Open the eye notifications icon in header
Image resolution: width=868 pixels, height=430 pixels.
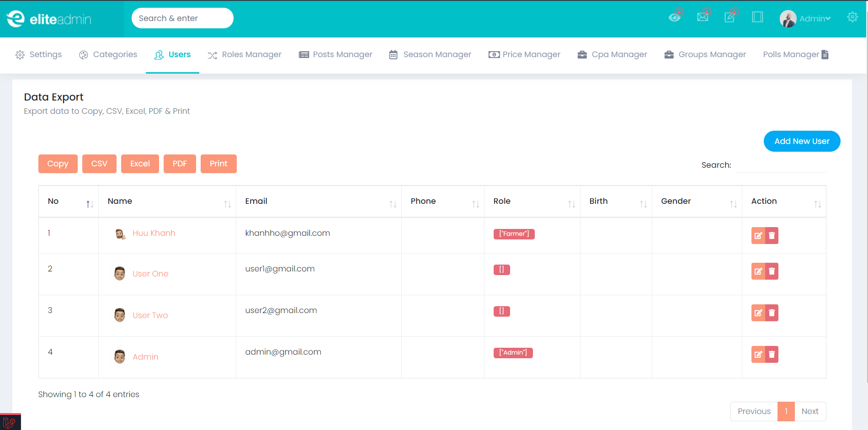click(675, 17)
